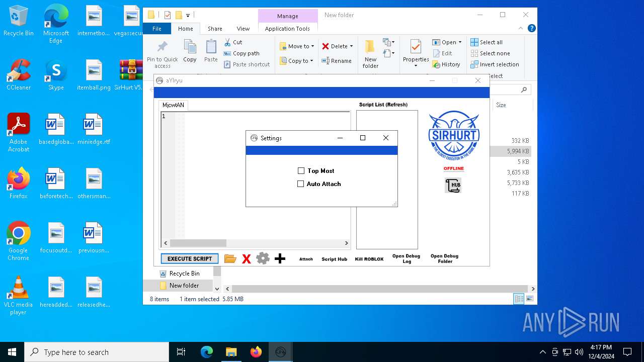The height and width of the screenshot is (362, 644).
Task: Click the red X clear script icon
Action: point(247,259)
